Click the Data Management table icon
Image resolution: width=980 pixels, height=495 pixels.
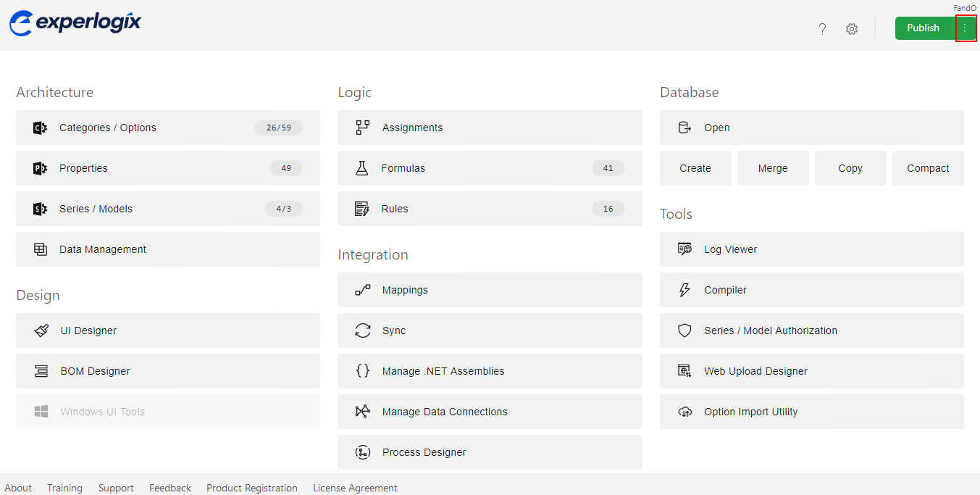[41, 249]
